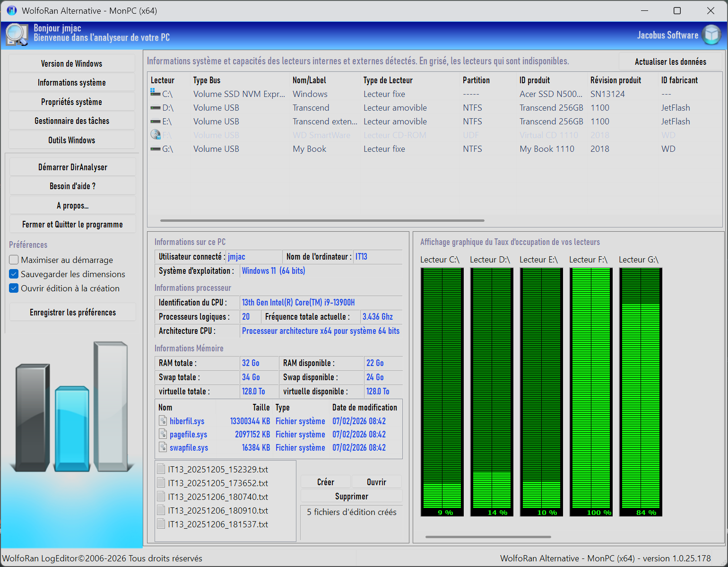Uncheck Sauvegarder les dimensions

coord(14,274)
